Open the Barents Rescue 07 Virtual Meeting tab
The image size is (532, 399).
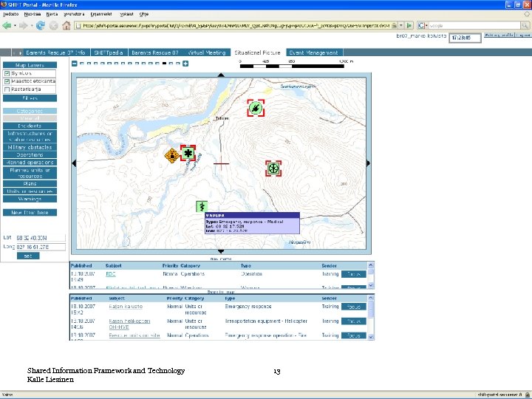point(179,52)
